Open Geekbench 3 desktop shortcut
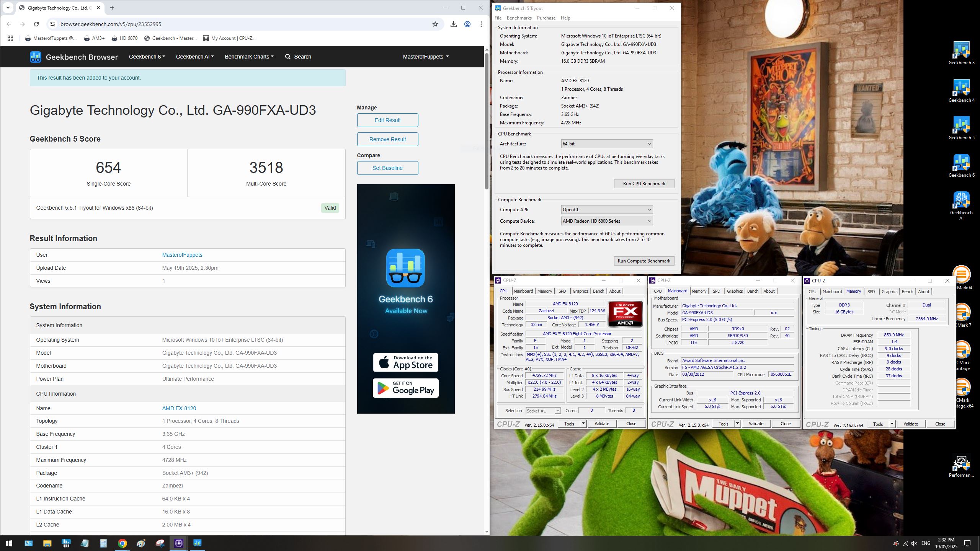 point(961,53)
